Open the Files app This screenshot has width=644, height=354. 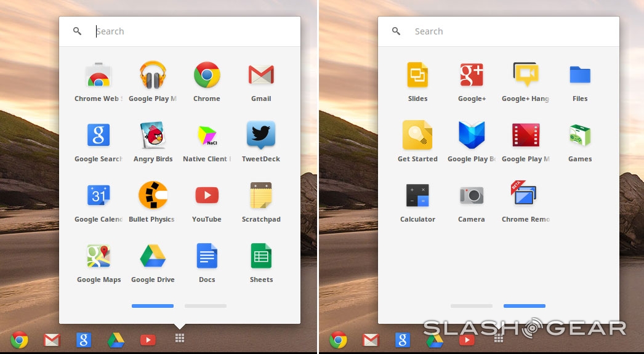click(x=580, y=76)
